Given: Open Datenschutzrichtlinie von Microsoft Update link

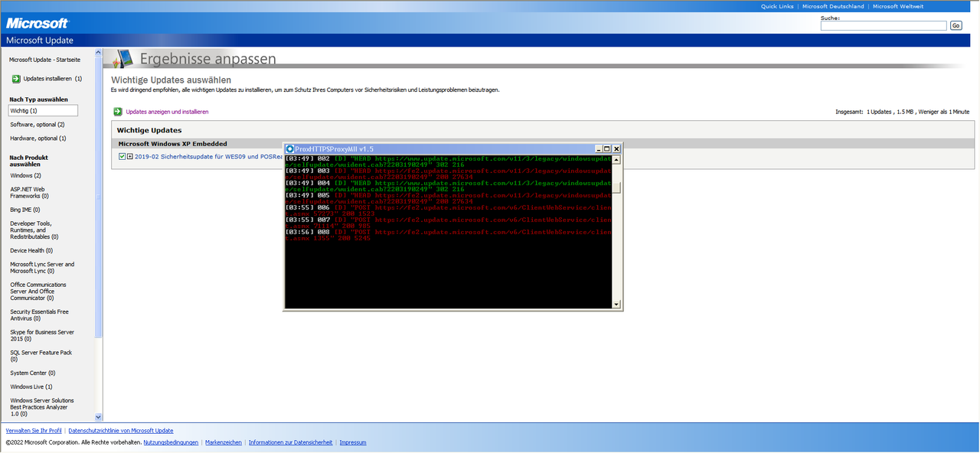Looking at the screenshot, I should point(121,431).
